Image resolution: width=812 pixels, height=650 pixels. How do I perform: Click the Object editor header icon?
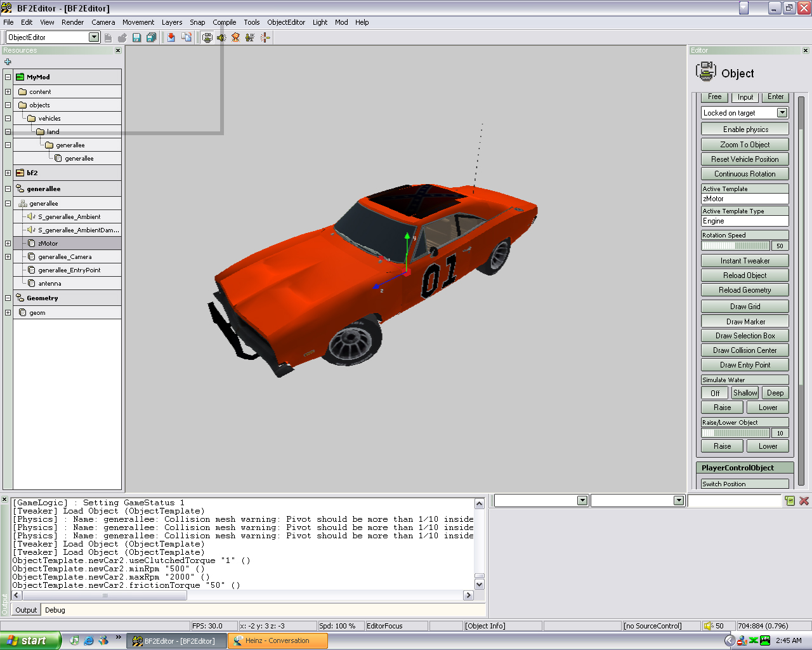pyautogui.click(x=705, y=72)
